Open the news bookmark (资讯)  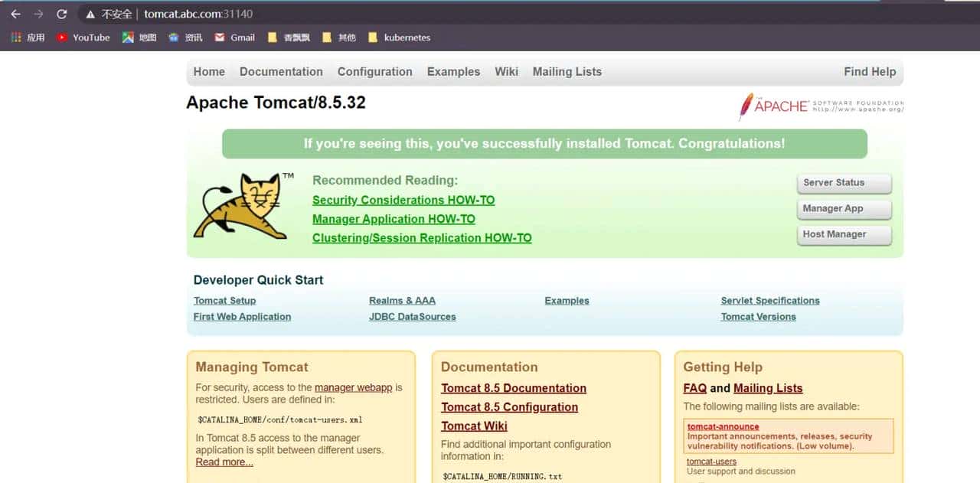coord(185,37)
